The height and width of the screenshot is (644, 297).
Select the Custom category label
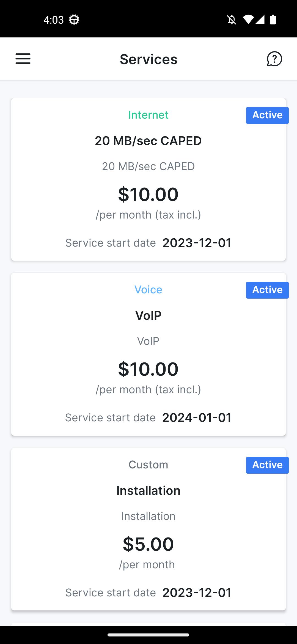click(148, 465)
